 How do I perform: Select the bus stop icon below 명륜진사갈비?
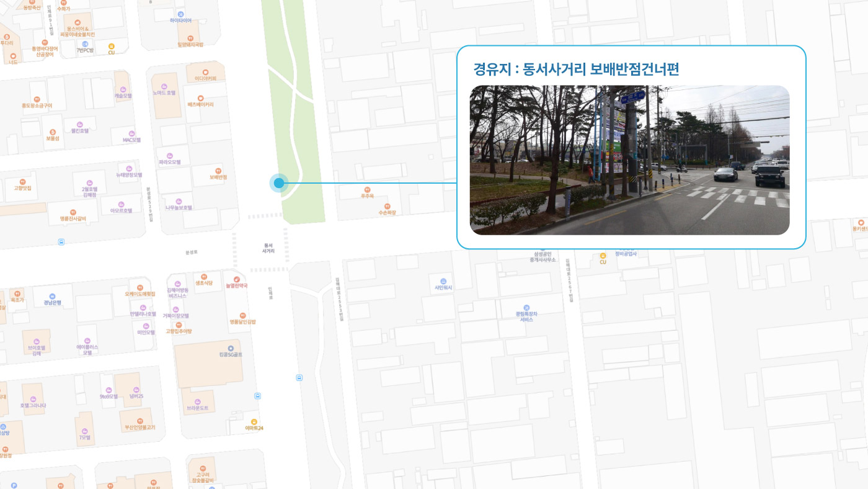[61, 242]
